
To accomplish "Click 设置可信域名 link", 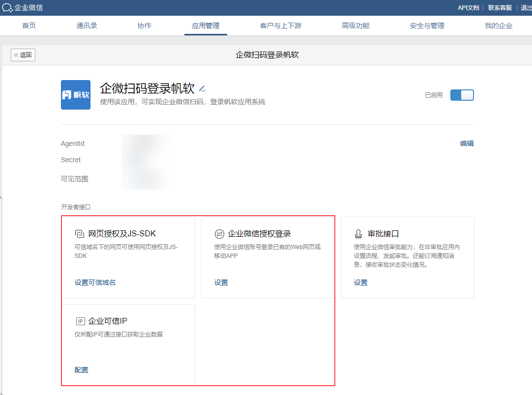I will [x=95, y=282].
